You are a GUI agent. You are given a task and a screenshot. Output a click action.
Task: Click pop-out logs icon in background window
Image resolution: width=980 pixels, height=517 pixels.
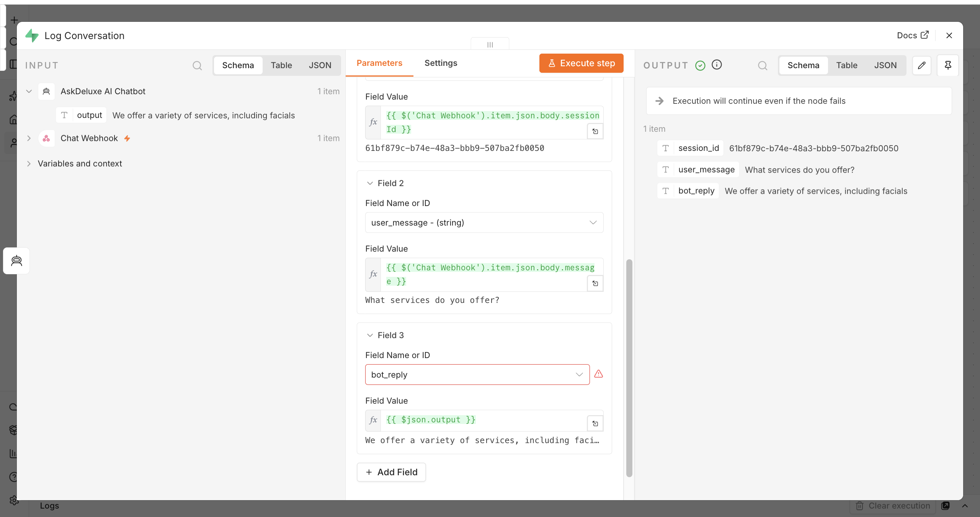click(945, 506)
